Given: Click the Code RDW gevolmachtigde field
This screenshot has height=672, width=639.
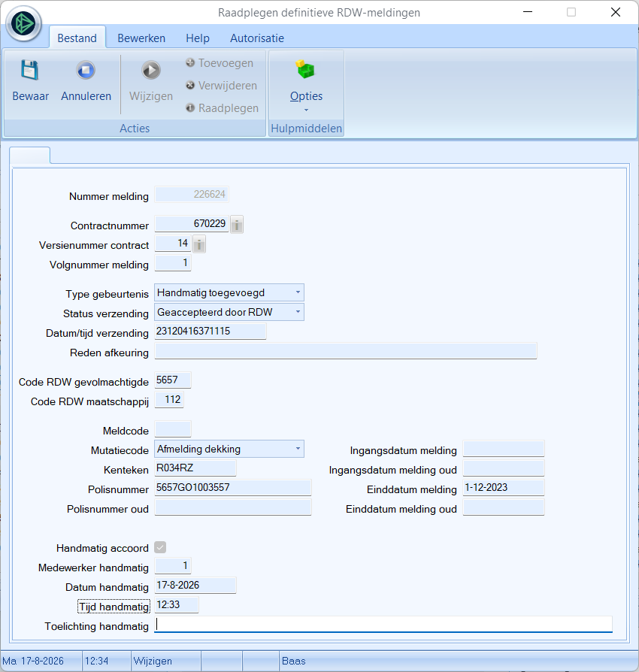Looking at the screenshot, I should (173, 380).
